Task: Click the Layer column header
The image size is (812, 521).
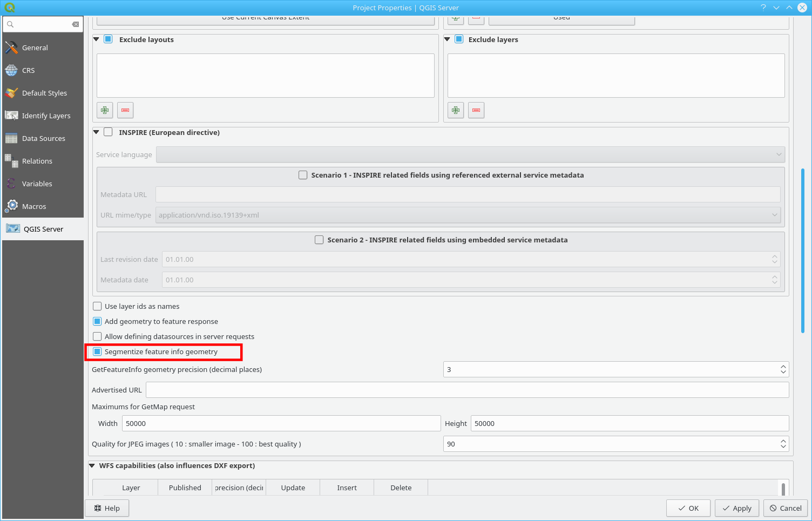Action: tap(131, 488)
